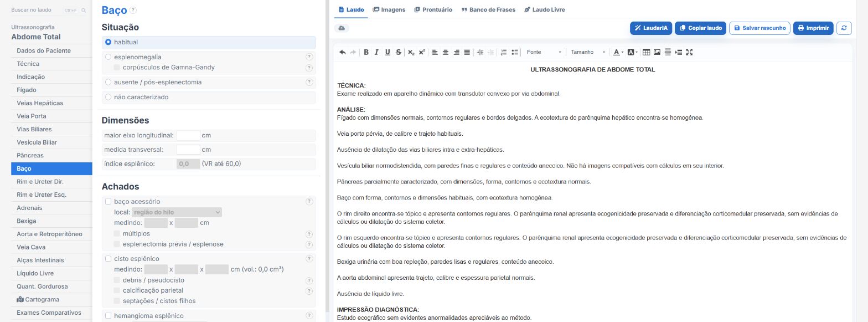Click the Imprimir button

(813, 28)
